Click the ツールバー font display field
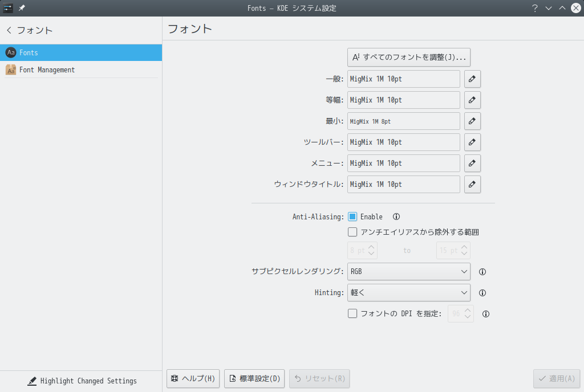Viewport: 584px width, 392px height. coord(404,142)
